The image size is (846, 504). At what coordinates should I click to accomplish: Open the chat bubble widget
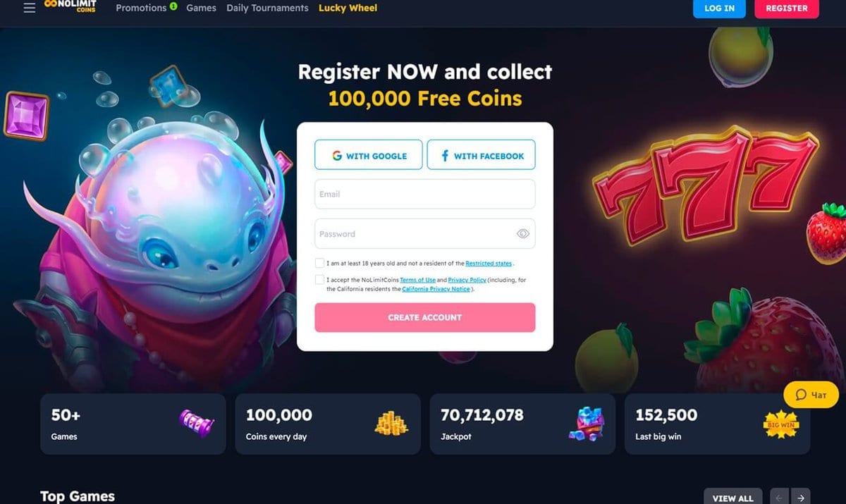(x=811, y=395)
